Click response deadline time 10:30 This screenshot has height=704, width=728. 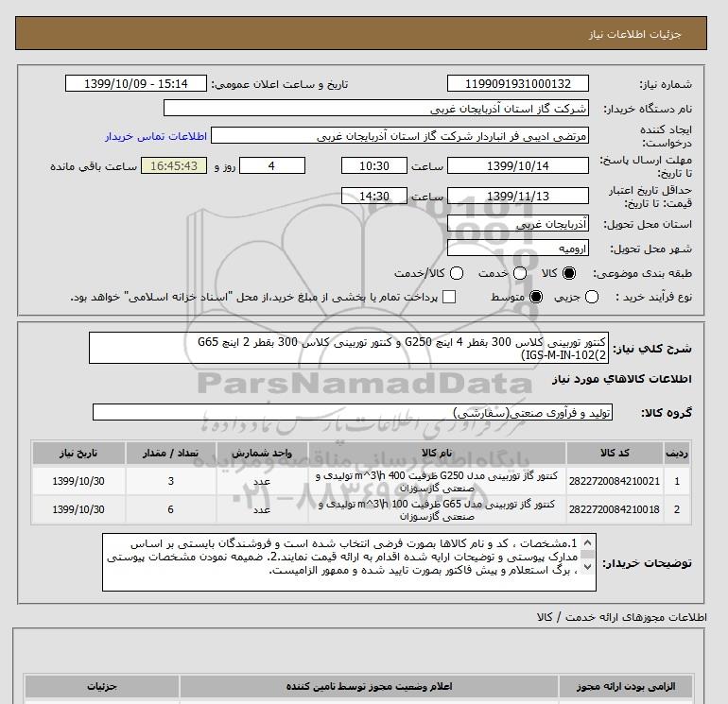tap(374, 165)
